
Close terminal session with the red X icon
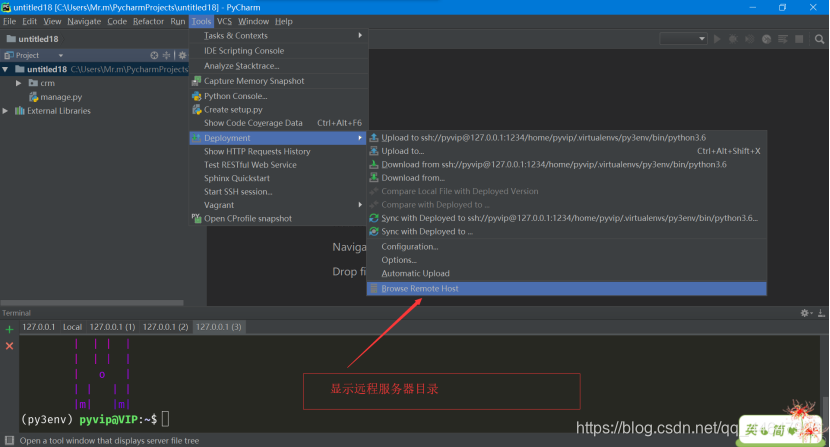click(9, 346)
